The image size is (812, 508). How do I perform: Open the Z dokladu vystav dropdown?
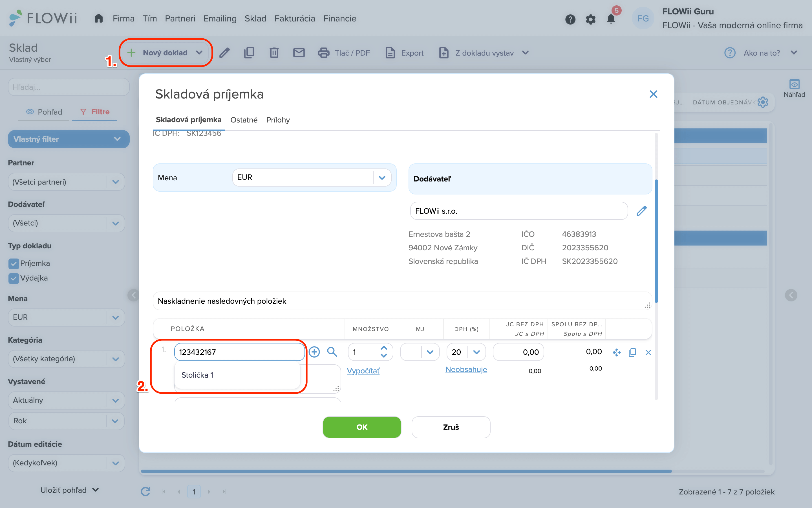tap(484, 53)
